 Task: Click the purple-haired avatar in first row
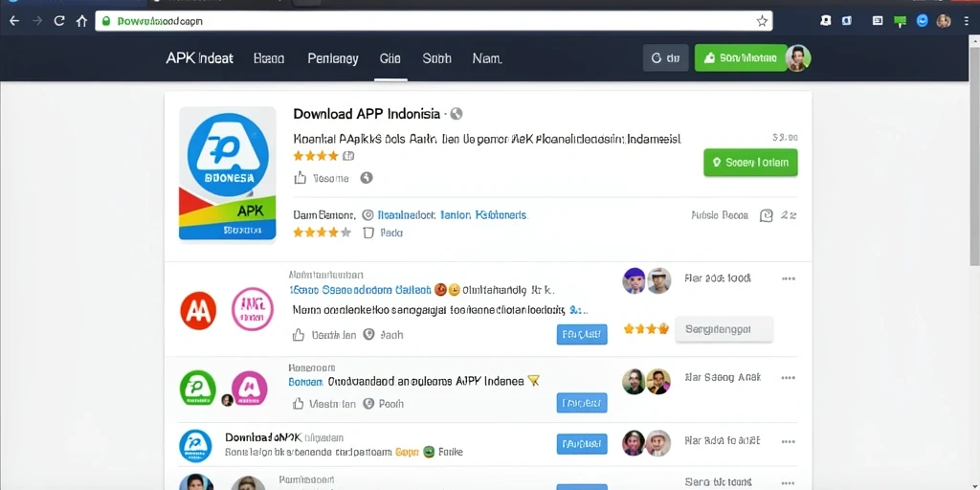tap(634, 280)
